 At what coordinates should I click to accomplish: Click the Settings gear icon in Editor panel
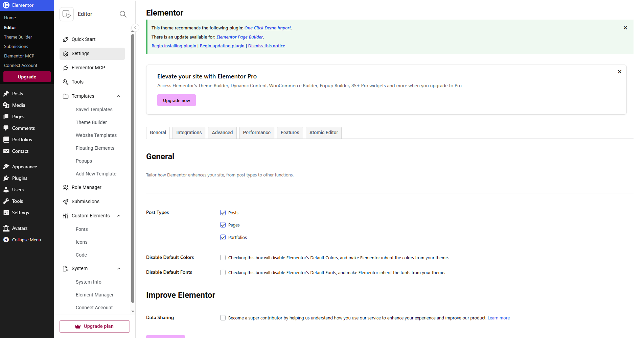coord(66,54)
